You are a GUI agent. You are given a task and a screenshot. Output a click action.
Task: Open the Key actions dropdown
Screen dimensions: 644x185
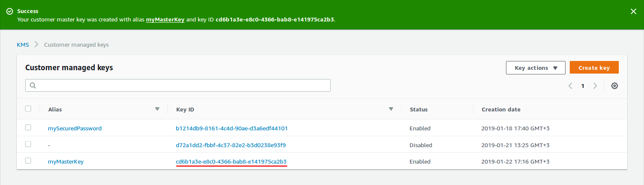click(535, 68)
